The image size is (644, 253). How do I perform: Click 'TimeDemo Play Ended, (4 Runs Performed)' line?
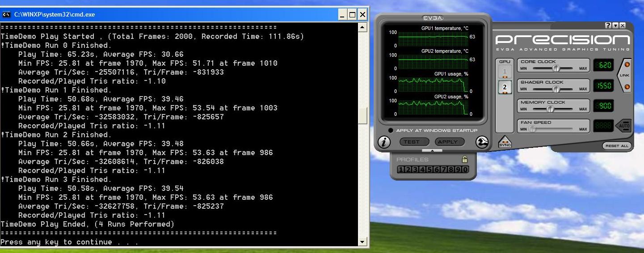click(88, 224)
